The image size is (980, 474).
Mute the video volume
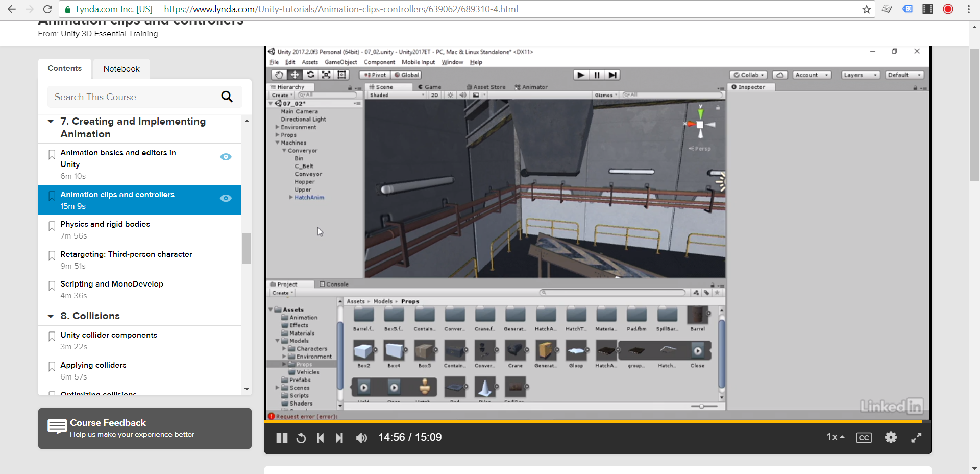point(361,438)
